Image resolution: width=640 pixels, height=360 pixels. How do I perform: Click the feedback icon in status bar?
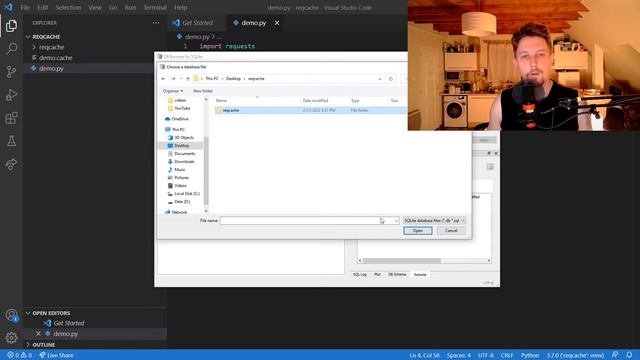pyautogui.click(x=615, y=355)
